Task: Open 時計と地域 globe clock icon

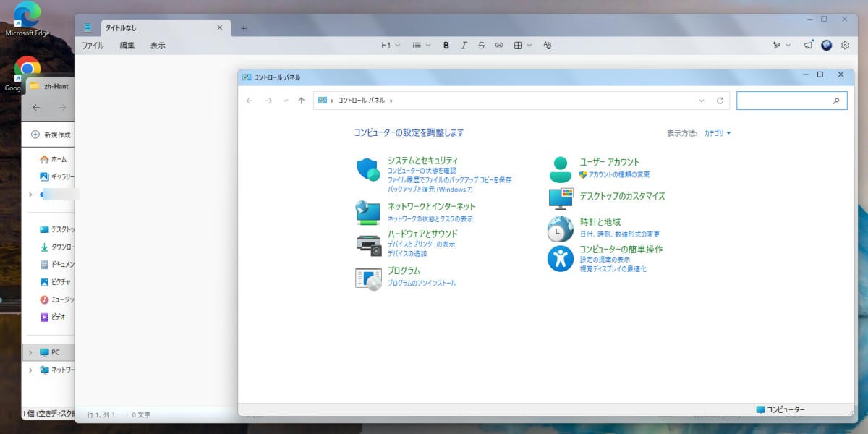Action: (x=560, y=229)
